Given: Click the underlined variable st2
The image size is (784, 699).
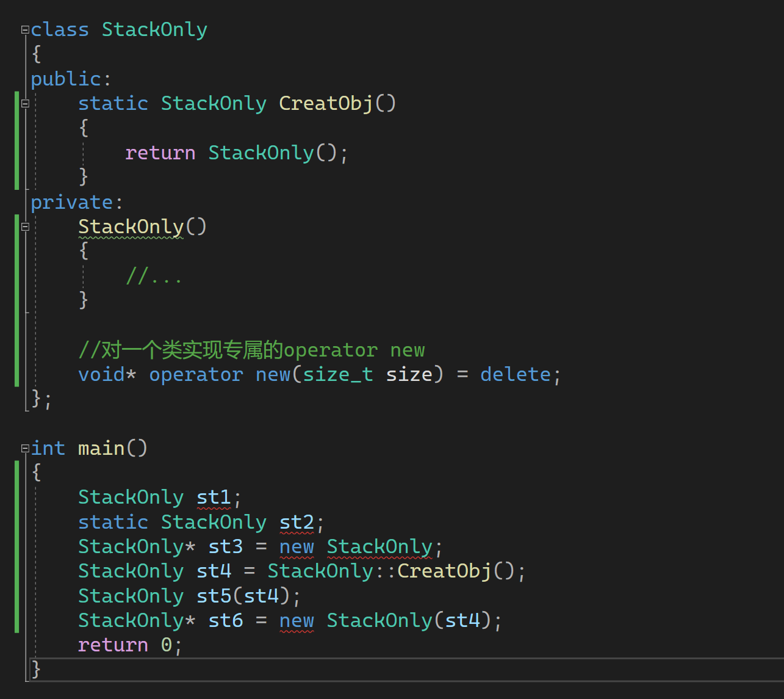Looking at the screenshot, I should (x=297, y=522).
